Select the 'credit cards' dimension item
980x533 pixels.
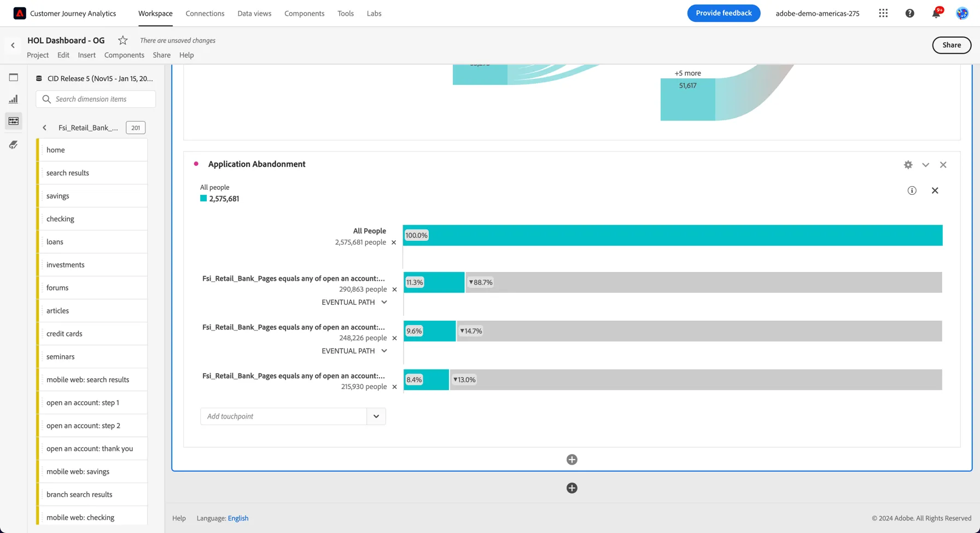(93, 334)
